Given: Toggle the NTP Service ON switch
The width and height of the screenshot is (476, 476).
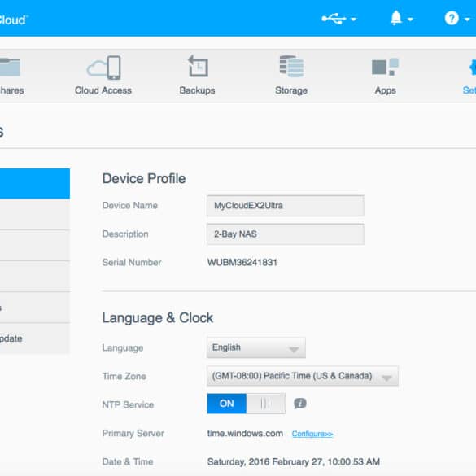Looking at the screenshot, I should 247,404.
